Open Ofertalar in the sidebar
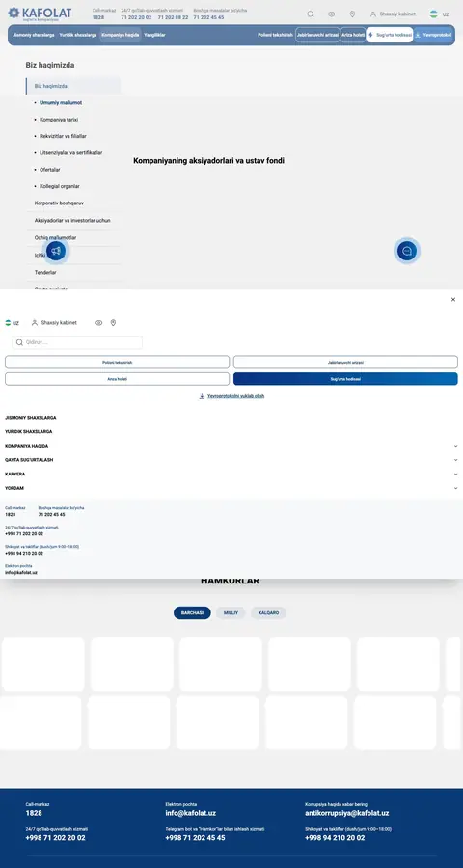This screenshot has height=868, width=463. click(50, 170)
